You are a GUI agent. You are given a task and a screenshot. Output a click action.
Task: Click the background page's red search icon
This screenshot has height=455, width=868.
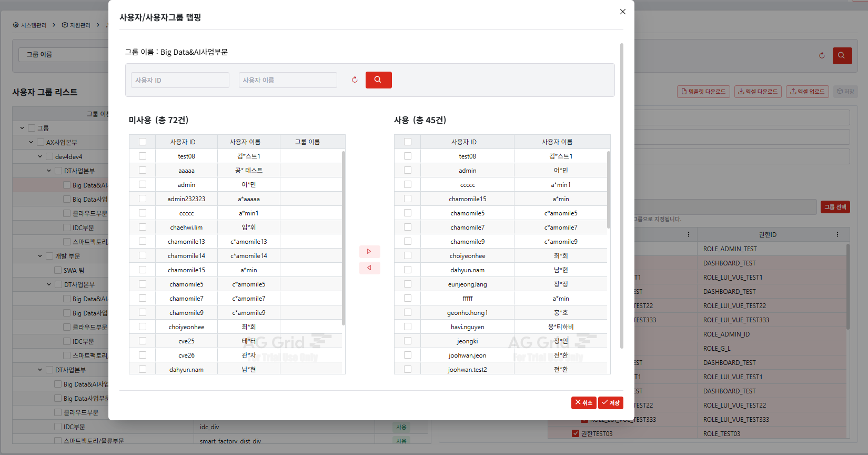pos(842,55)
